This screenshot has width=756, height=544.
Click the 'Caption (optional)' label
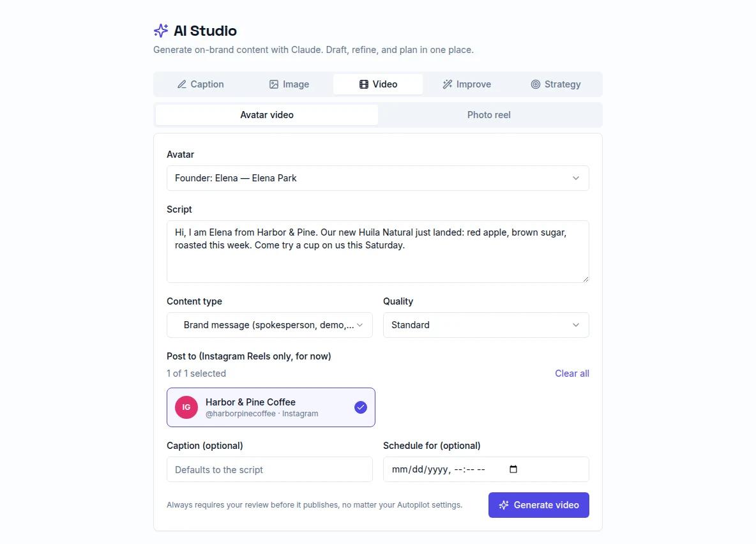point(205,446)
